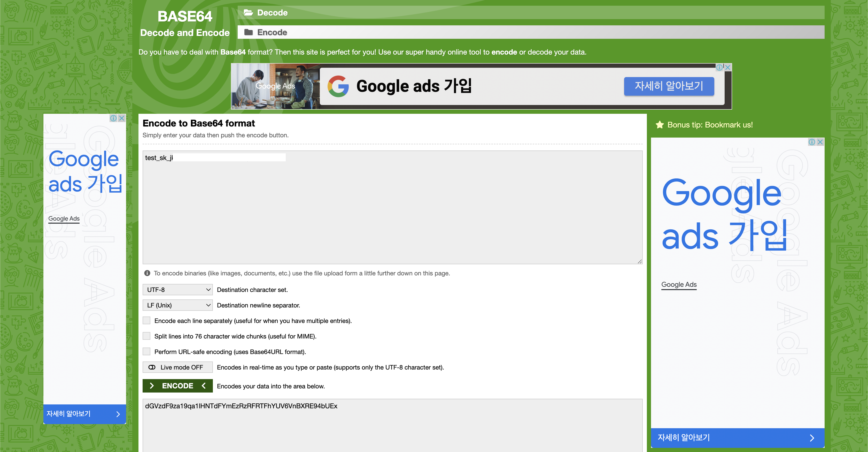Close the left sidebar ad

[x=122, y=118]
